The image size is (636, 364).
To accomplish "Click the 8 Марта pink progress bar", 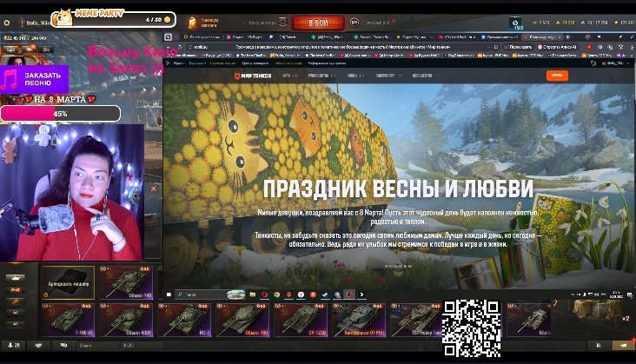I will pyautogui.click(x=61, y=114).
